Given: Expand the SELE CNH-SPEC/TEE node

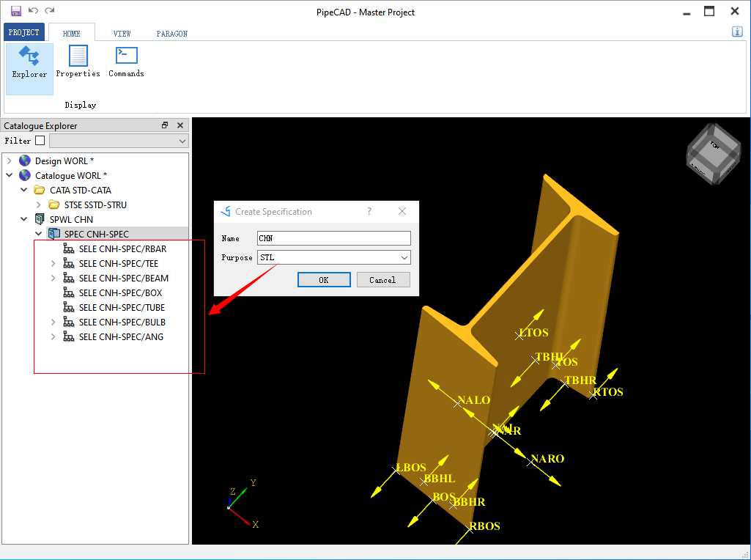Looking at the screenshot, I should click(x=53, y=263).
